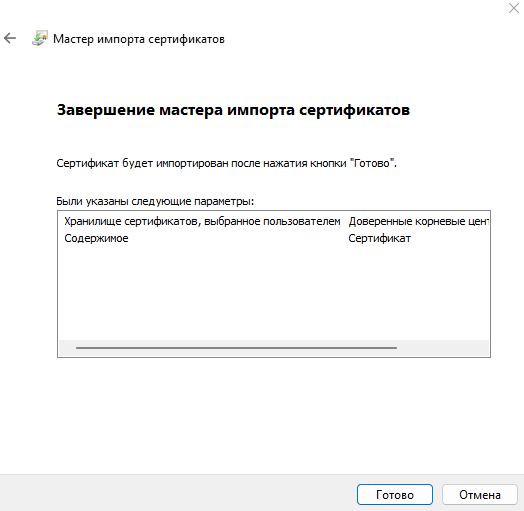Image resolution: width=524 pixels, height=511 pixels.
Task: Click scrollbar track left of the thumb
Action: pyautogui.click(x=68, y=348)
